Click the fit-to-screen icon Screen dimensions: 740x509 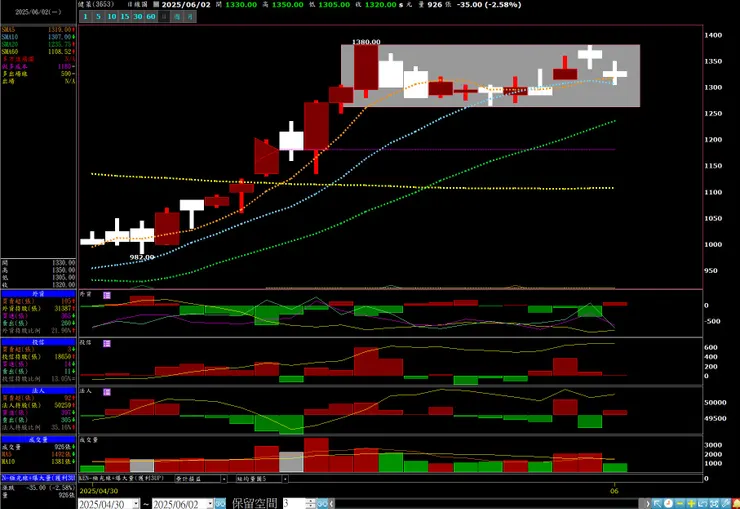(714, 503)
